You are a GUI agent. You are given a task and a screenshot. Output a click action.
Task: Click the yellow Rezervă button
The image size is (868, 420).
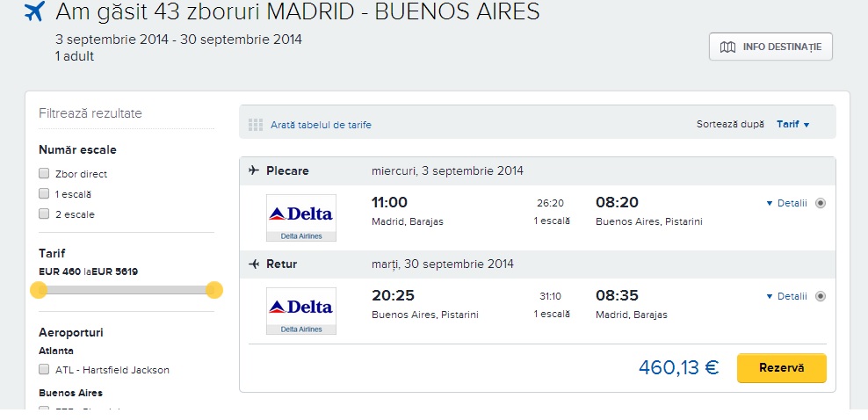(781, 368)
